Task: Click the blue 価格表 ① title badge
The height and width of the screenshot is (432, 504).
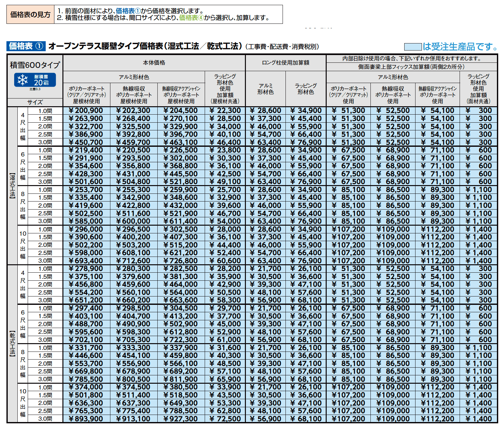Action: pyautogui.click(x=26, y=46)
